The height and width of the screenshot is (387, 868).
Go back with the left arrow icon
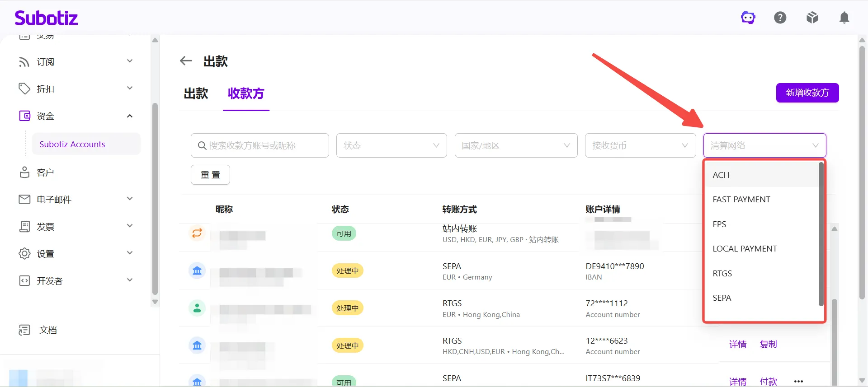(x=186, y=61)
